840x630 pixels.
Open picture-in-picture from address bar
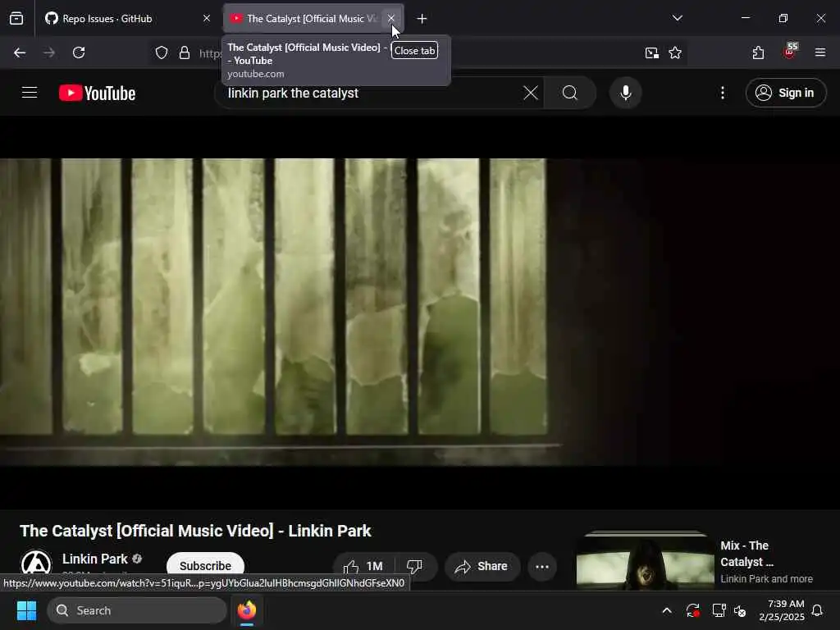pyautogui.click(x=652, y=52)
